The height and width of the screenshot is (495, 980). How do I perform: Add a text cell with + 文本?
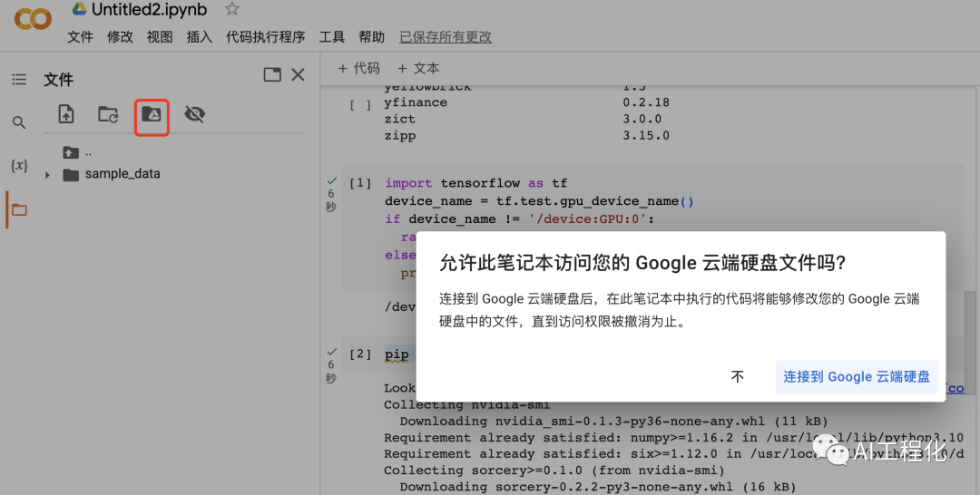[x=418, y=68]
